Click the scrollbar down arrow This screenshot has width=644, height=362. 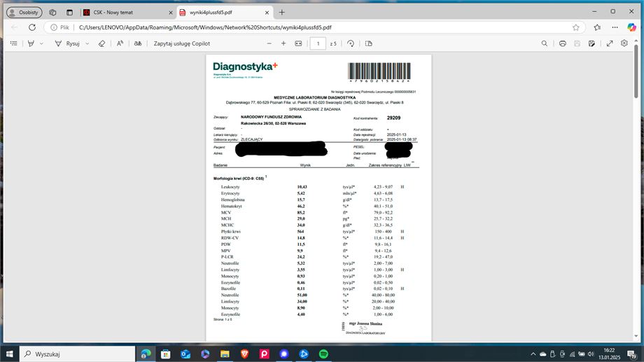[636, 336]
